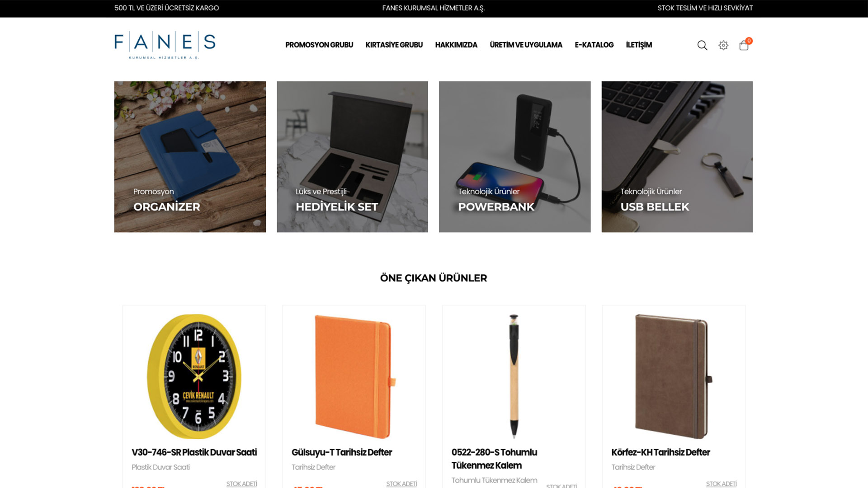Open V30-746-SR Plastik Duvar Saati title
The image size is (868, 488).
click(194, 452)
